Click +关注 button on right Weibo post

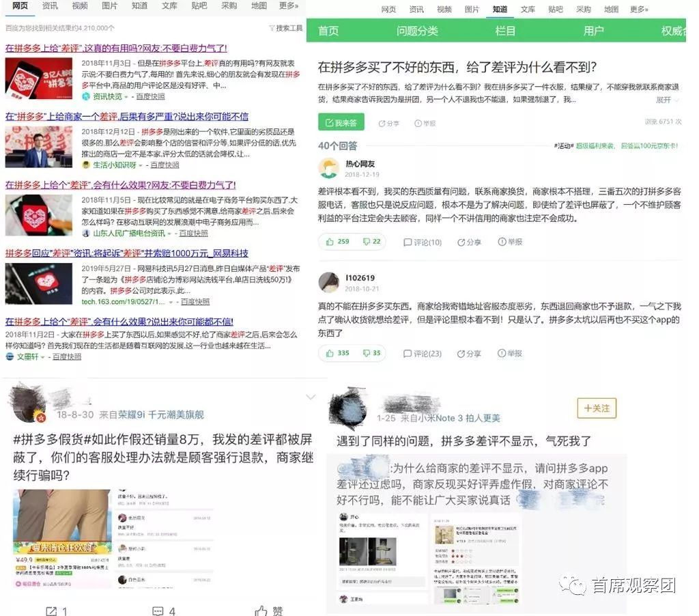coord(597,408)
